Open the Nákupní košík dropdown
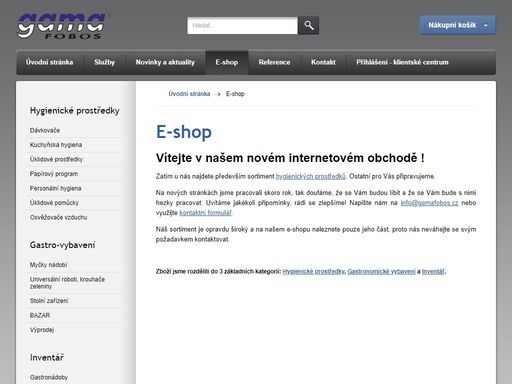The height and width of the screenshot is (384, 512). click(x=458, y=25)
